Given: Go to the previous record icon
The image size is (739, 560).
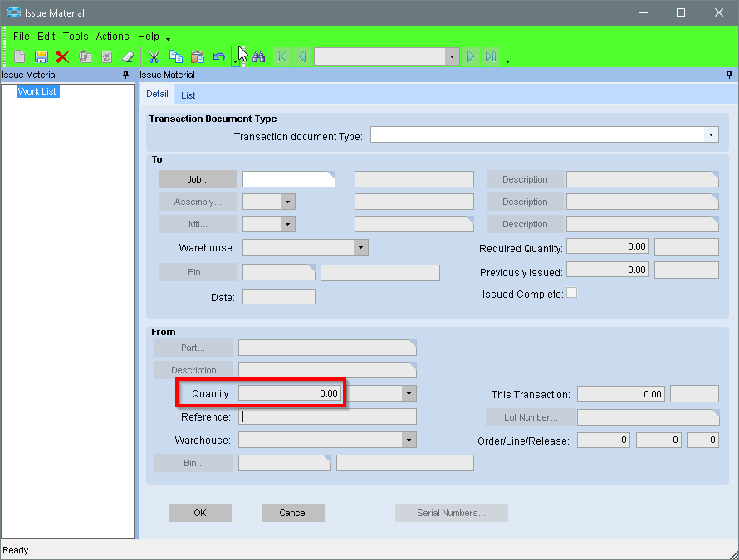Looking at the screenshot, I should pos(302,57).
